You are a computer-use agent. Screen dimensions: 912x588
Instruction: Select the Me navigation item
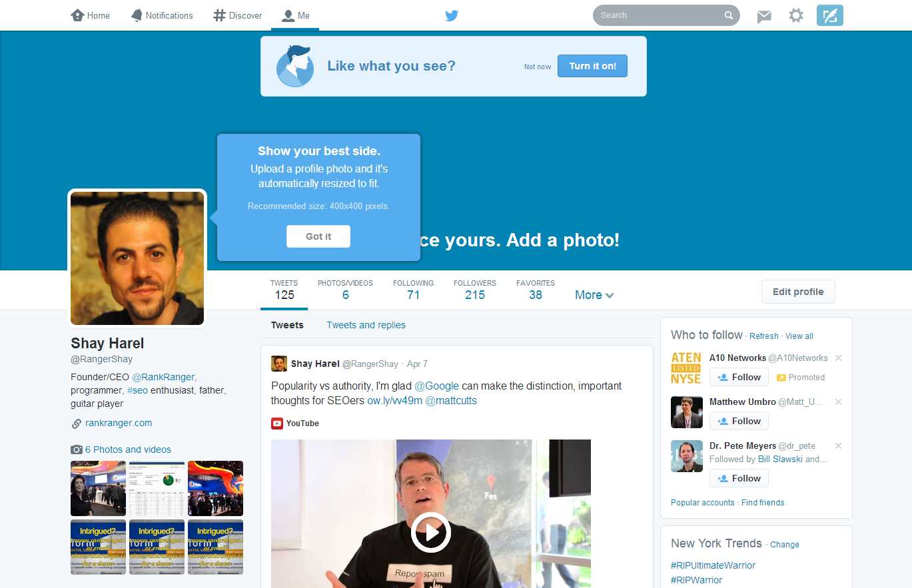295,15
